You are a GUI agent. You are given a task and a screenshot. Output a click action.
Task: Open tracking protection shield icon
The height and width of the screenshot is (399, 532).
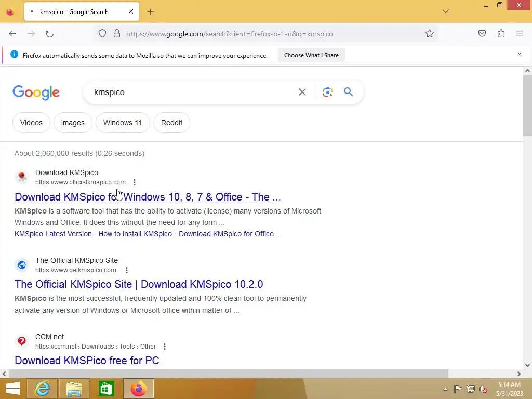[x=102, y=33]
